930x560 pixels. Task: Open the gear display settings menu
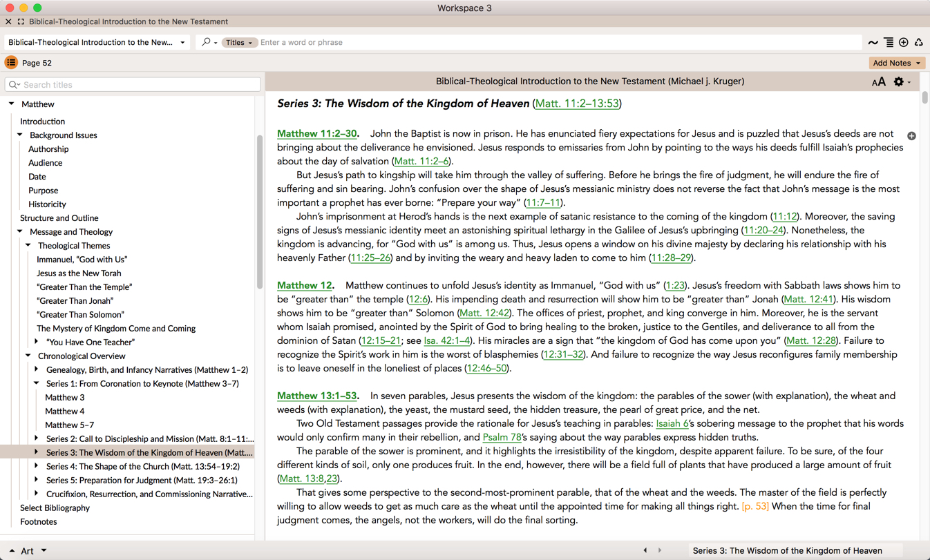(x=902, y=81)
